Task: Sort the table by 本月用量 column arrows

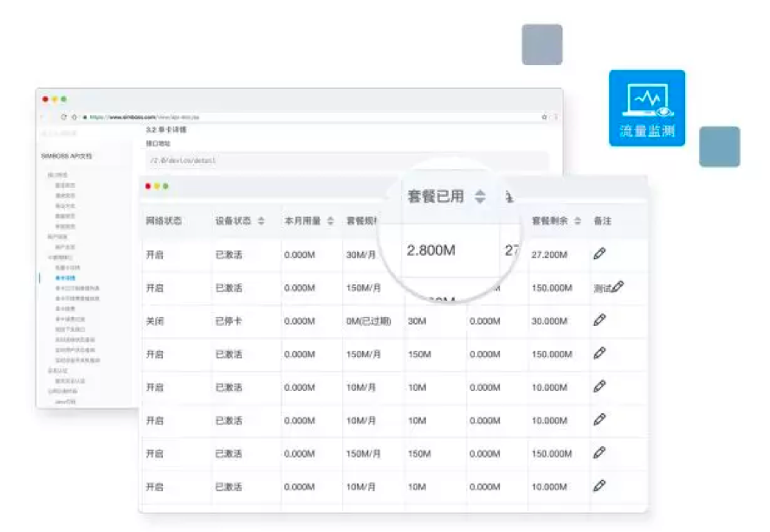Action: (331, 221)
